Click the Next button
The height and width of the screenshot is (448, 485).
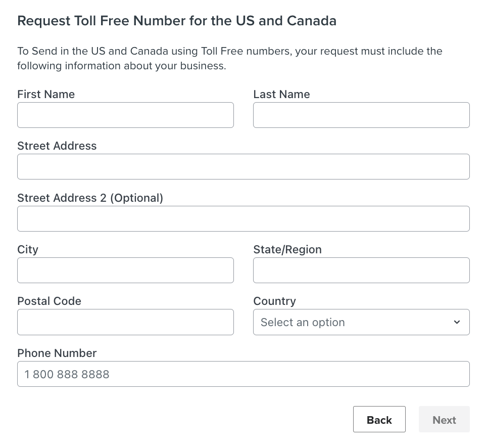click(x=444, y=420)
